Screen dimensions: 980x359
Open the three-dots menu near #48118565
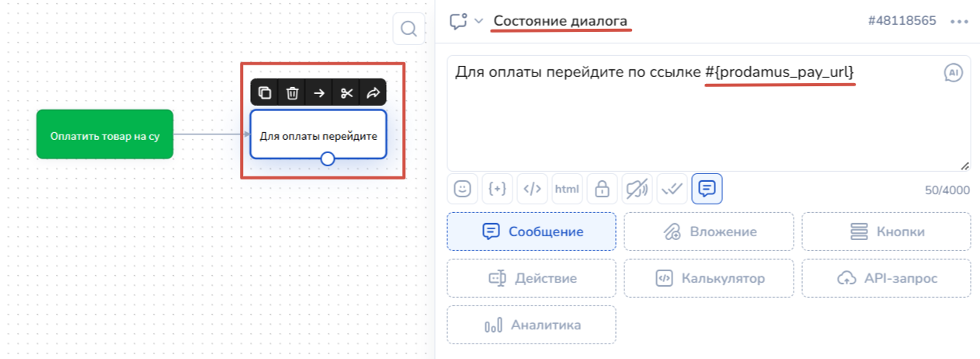click(x=960, y=21)
